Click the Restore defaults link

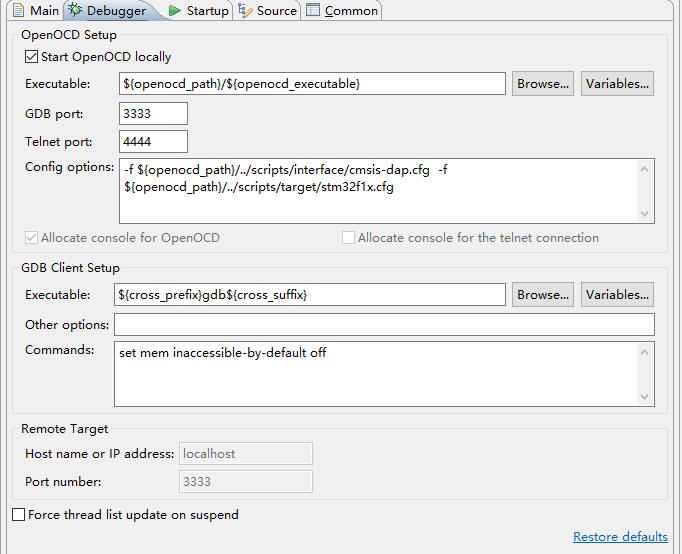(x=620, y=537)
